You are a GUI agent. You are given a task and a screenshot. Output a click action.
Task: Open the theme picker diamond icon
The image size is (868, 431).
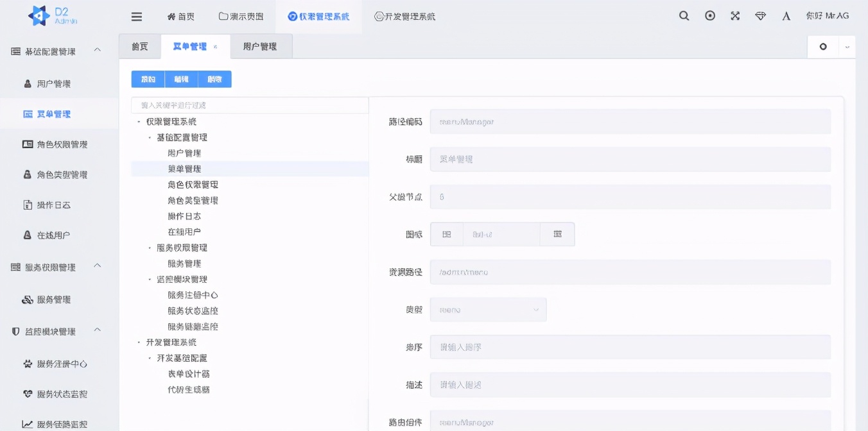coord(760,16)
